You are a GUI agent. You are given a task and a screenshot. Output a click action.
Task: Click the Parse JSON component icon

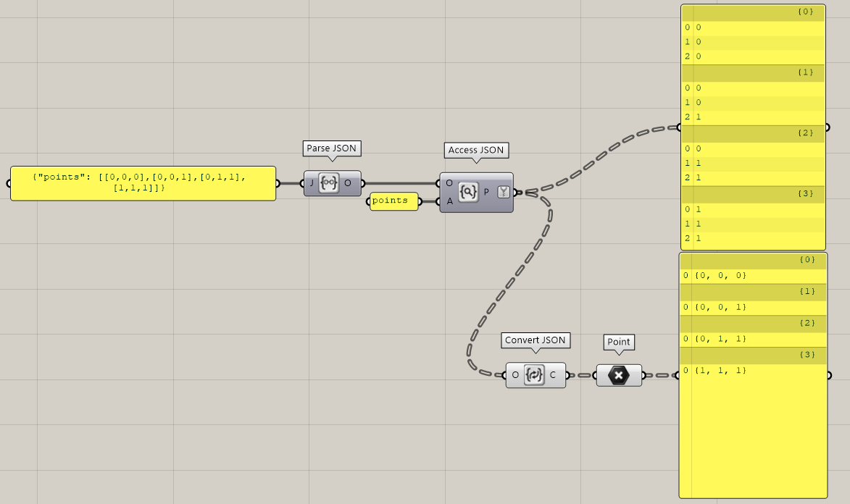click(330, 183)
